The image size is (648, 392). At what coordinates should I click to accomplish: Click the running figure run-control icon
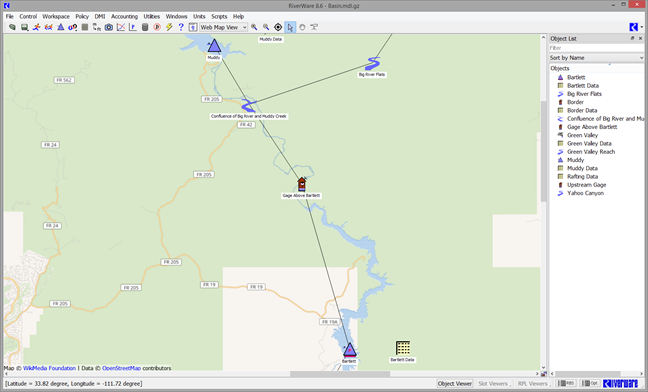(x=36, y=27)
